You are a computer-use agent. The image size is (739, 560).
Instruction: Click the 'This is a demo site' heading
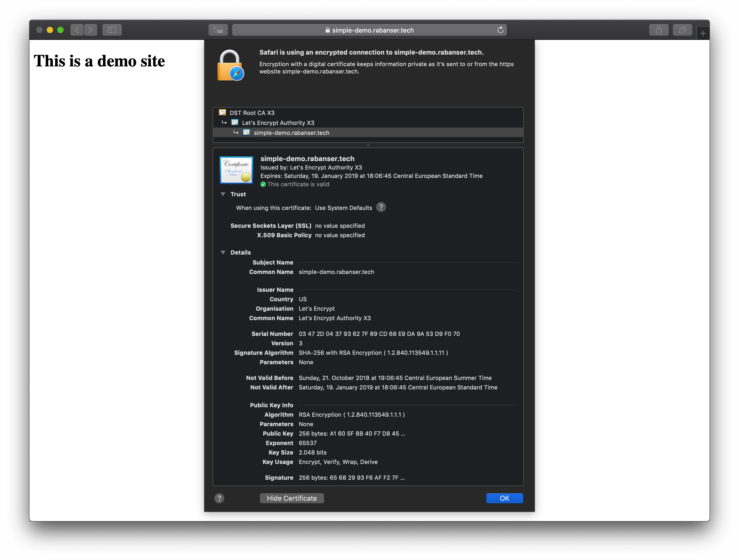99,61
